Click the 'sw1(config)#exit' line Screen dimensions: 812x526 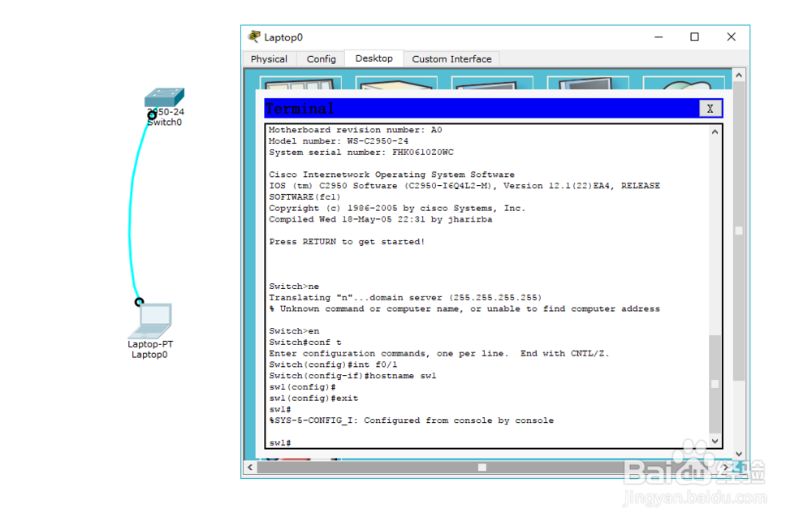313,398
